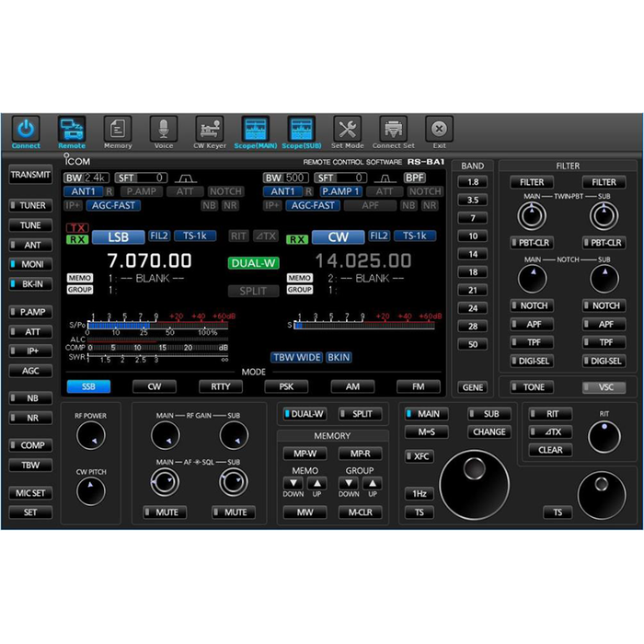Select the 50 band

473,344
